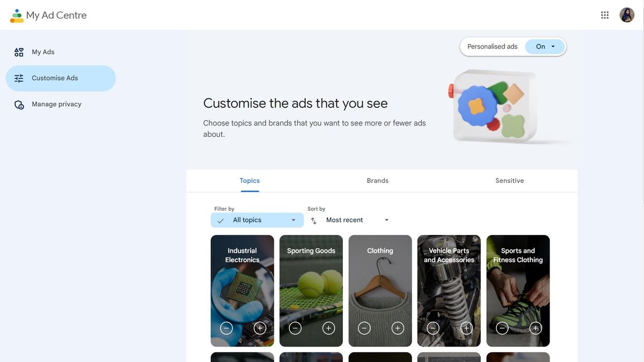Click the My Ad Centre logo
The image size is (644, 362).
pos(17,16)
